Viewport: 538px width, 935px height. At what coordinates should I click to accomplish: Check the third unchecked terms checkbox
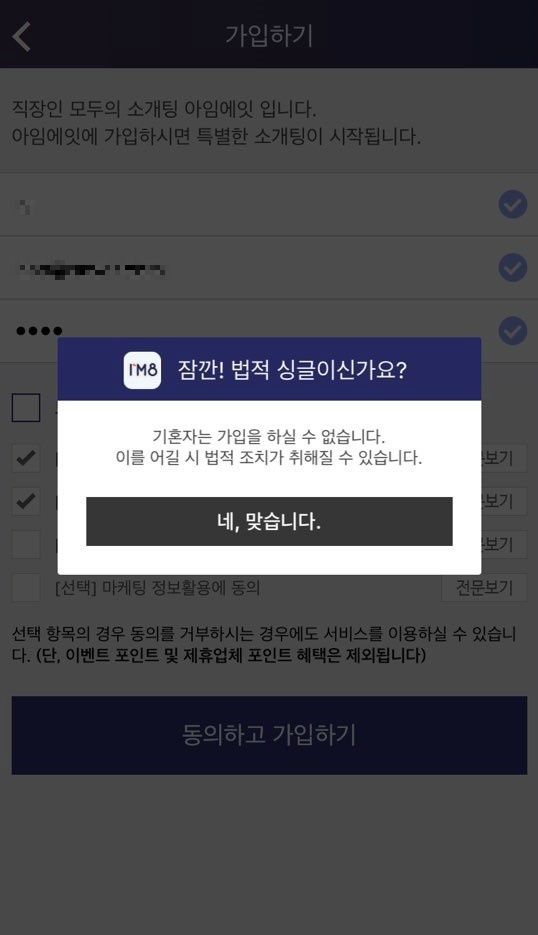pyautogui.click(x=26, y=544)
